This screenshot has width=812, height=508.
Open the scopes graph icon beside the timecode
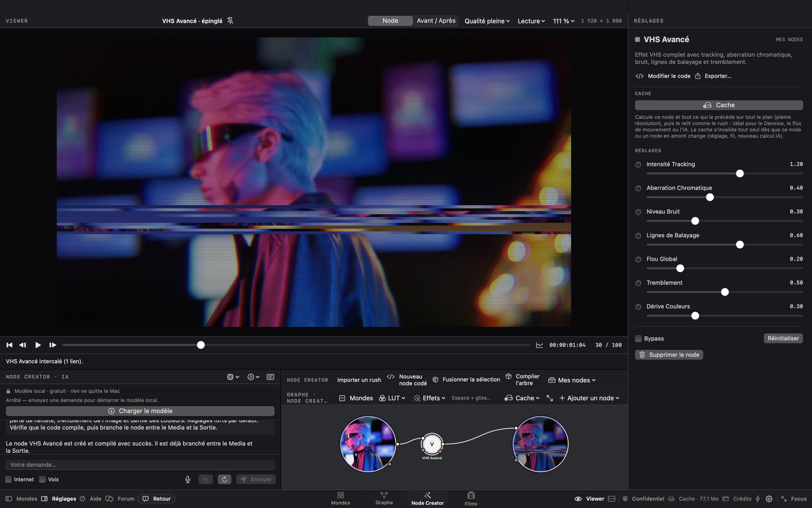point(539,345)
